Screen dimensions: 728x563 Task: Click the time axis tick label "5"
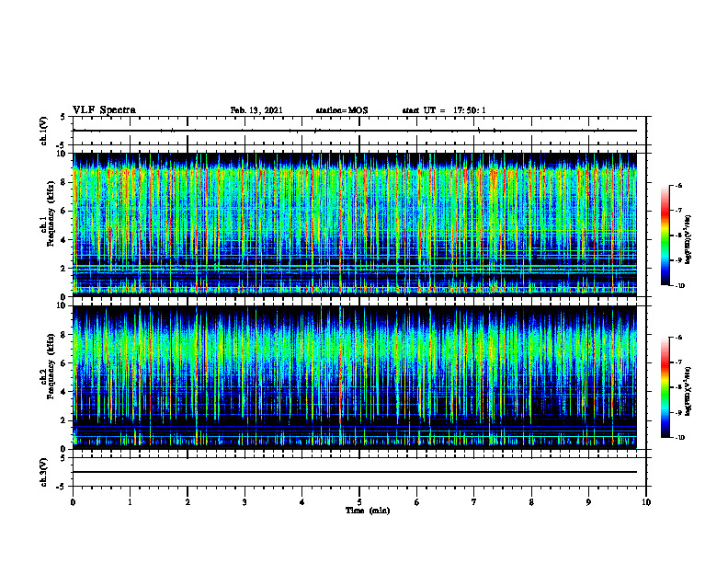click(x=359, y=502)
